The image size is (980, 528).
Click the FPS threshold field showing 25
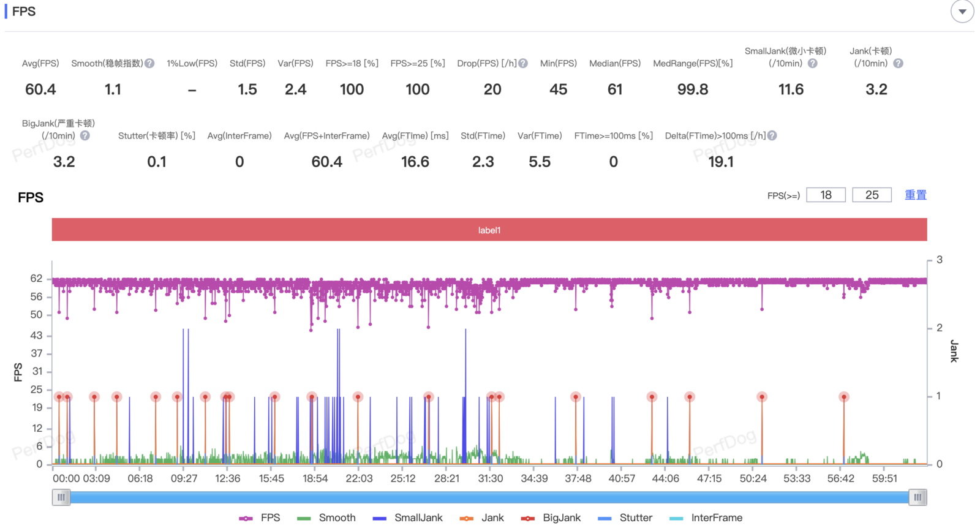872,195
